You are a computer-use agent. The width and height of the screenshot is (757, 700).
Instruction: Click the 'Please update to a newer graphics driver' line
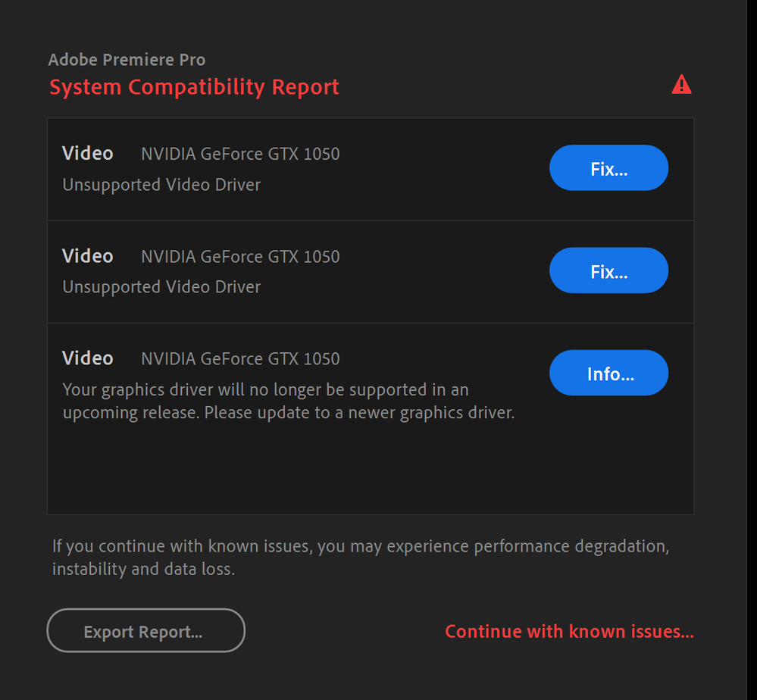point(359,414)
